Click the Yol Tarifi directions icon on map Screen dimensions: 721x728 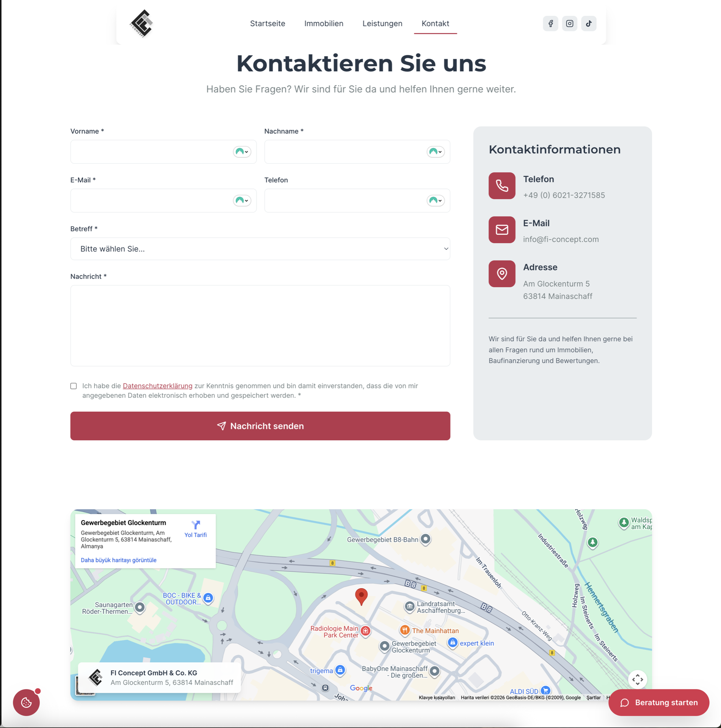point(196,525)
